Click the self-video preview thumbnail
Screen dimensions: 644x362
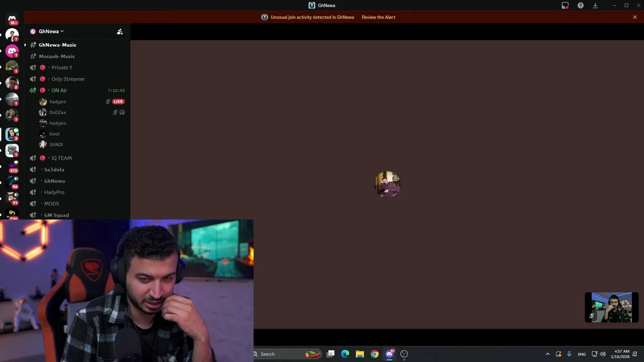click(611, 307)
